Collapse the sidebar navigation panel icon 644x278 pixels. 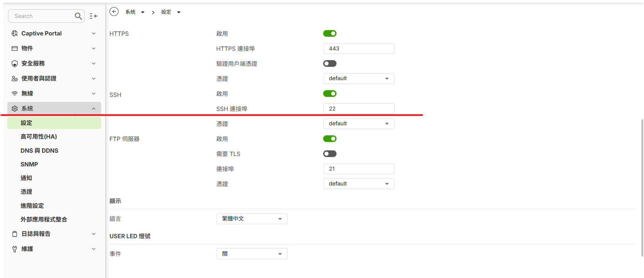coord(93,16)
